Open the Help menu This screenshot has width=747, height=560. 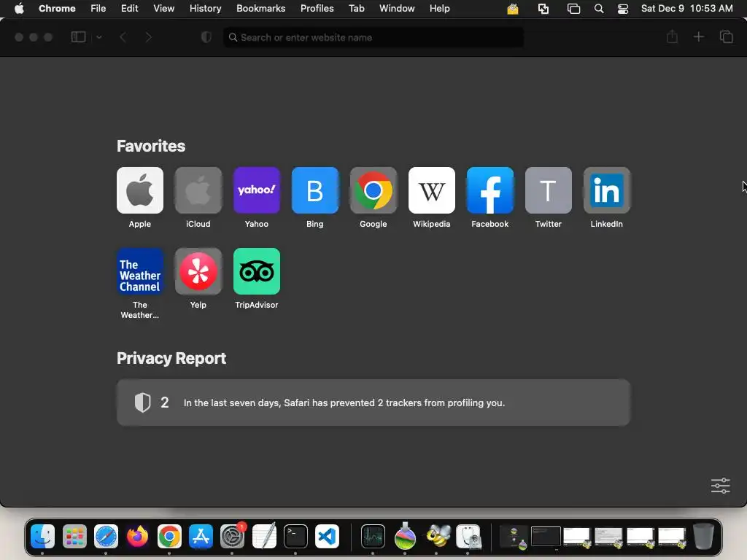click(439, 9)
